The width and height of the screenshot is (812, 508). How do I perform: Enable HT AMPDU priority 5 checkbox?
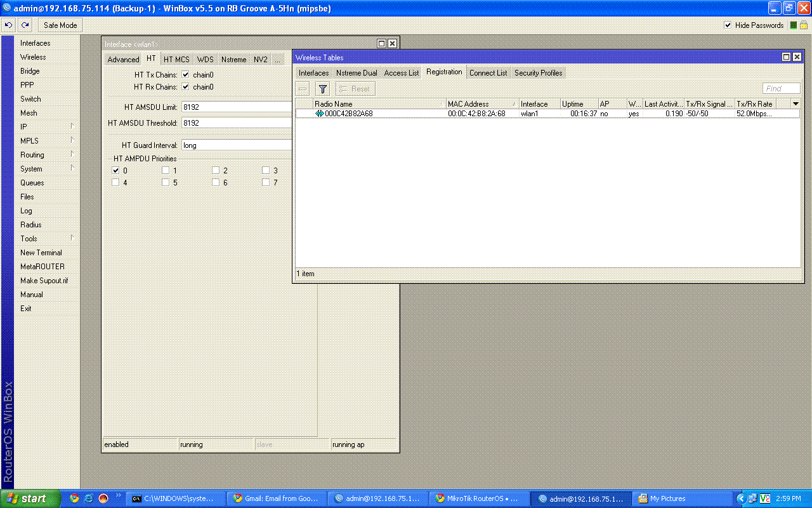pyautogui.click(x=166, y=182)
